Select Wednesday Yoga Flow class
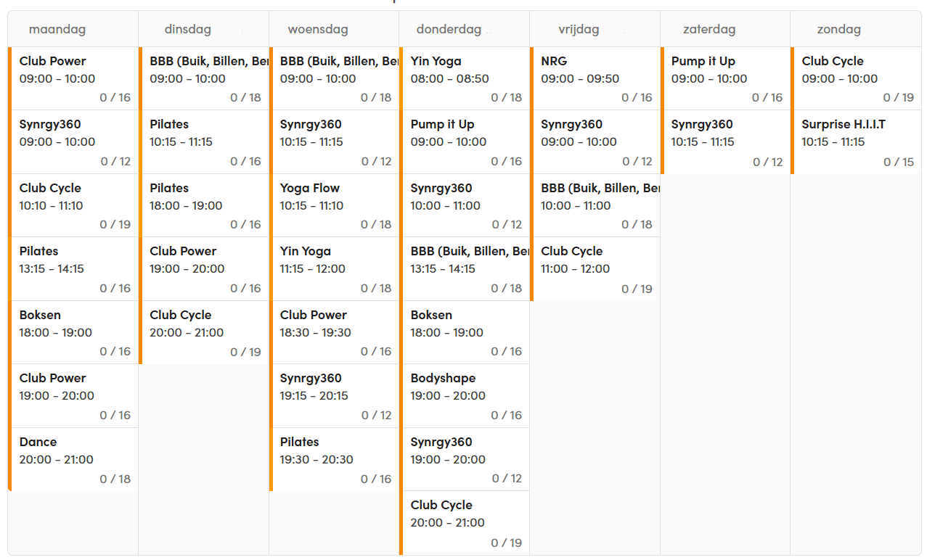927x560 pixels. click(x=335, y=205)
